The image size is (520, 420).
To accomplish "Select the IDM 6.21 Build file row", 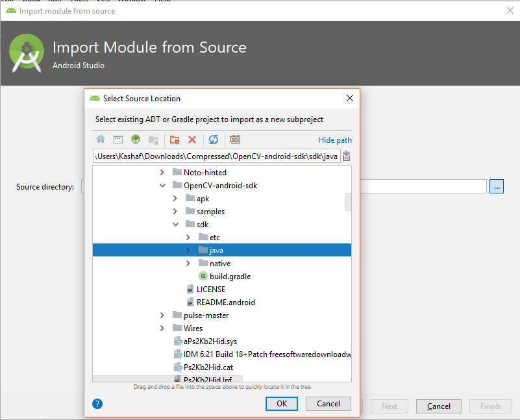I will [222, 354].
